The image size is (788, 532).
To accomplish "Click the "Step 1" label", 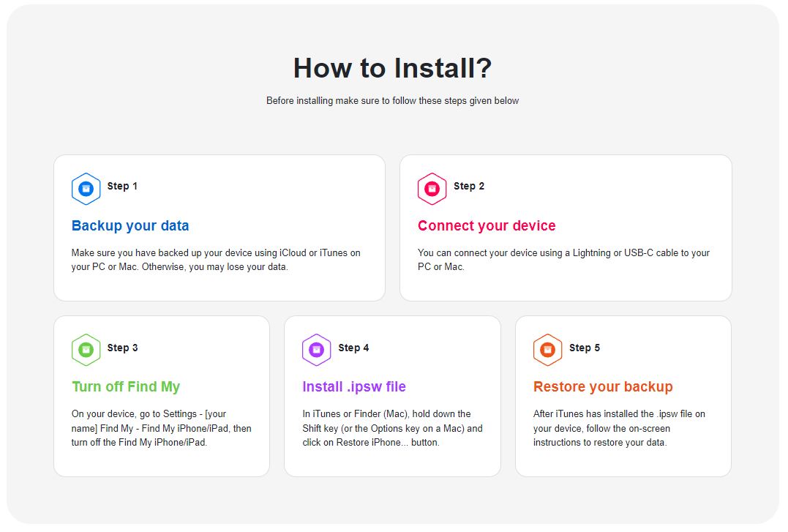I will click(122, 186).
